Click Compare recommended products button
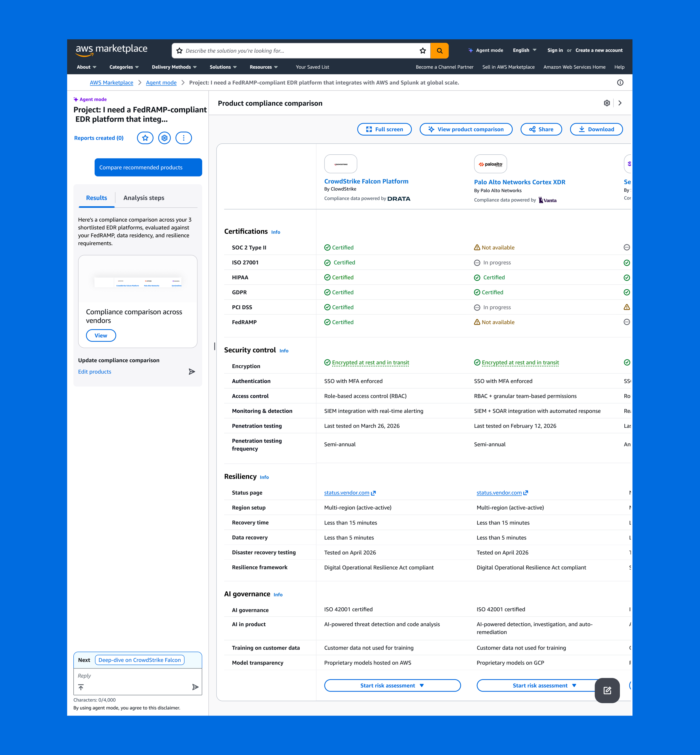 (x=148, y=167)
